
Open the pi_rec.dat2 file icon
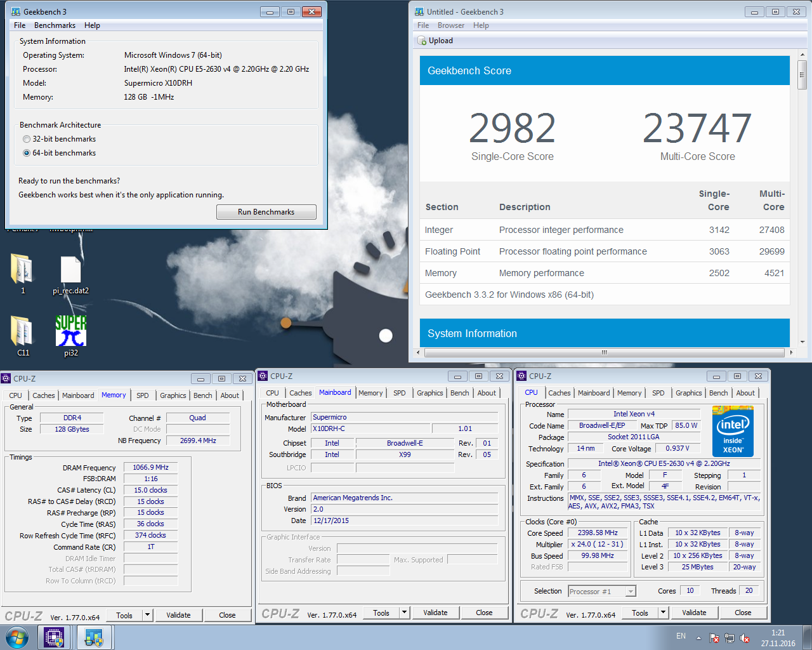70,270
